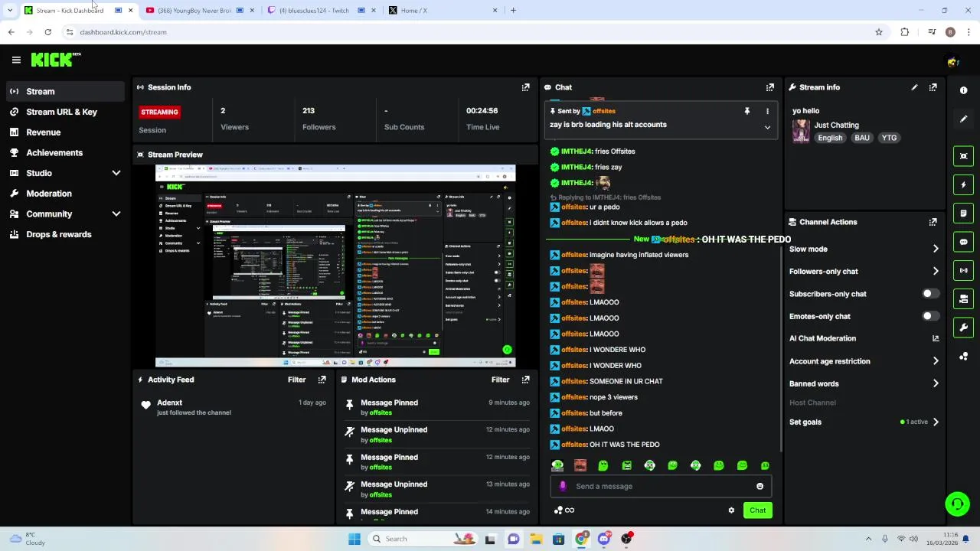
Task: Toggle the wrench icon in right sidebar
Action: (963, 328)
